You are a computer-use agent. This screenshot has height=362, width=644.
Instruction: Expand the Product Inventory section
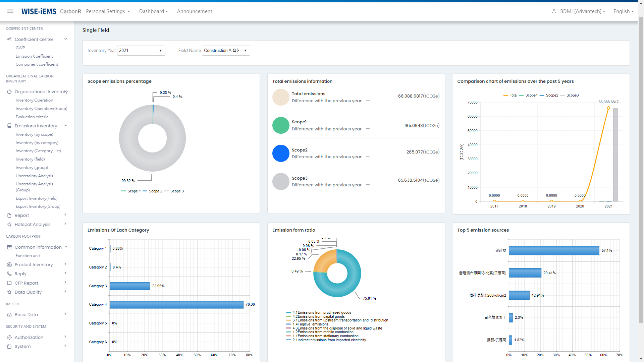pyautogui.click(x=65, y=264)
